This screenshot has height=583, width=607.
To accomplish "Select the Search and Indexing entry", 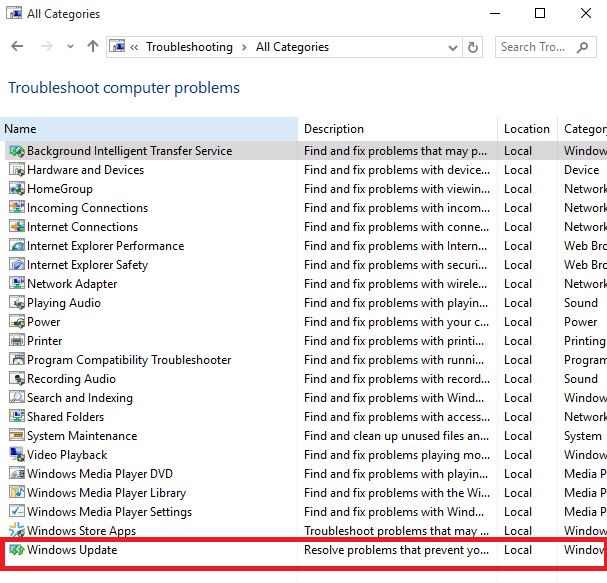I will [80, 398].
